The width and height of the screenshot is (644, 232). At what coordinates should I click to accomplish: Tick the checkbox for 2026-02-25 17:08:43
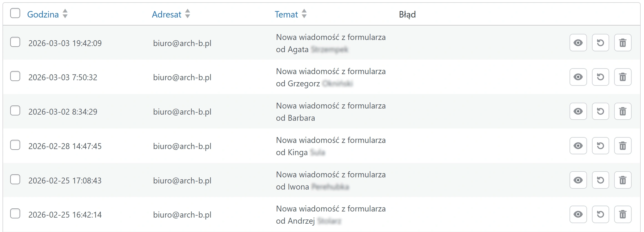point(15,179)
